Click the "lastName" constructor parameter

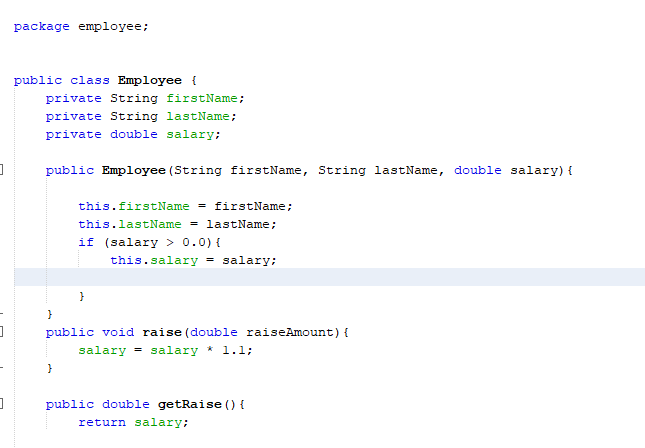(406, 170)
